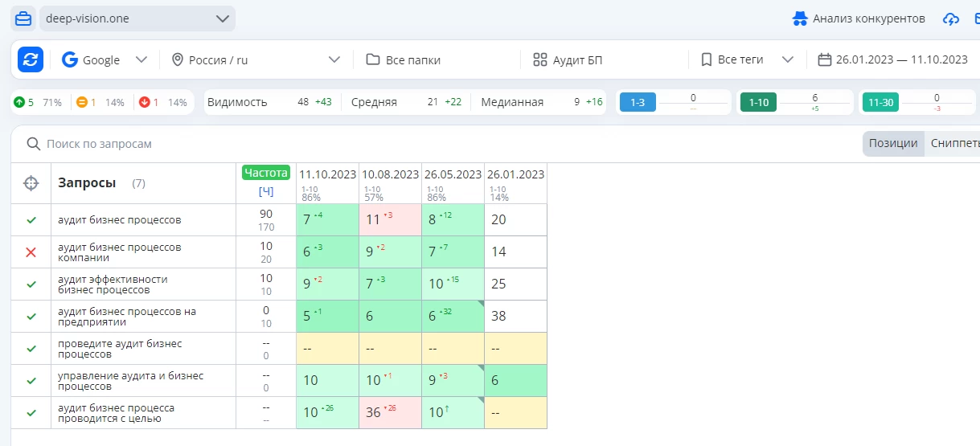Screen dimensions: 980x446
Task: Click the briefcase project icon
Action: [23, 18]
